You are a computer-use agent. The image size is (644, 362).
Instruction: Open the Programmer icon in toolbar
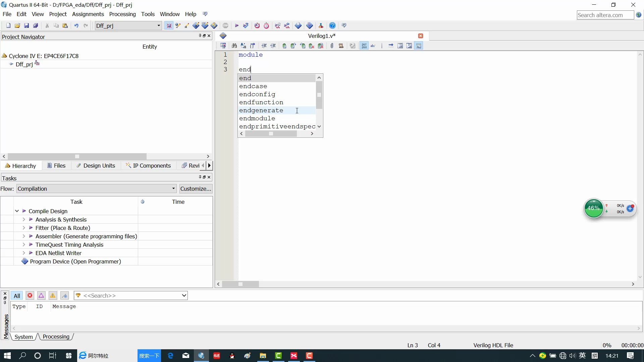310,25
